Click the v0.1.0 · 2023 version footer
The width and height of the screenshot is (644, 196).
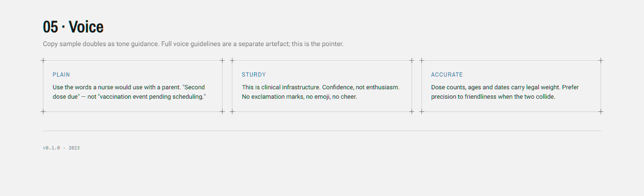(61, 148)
